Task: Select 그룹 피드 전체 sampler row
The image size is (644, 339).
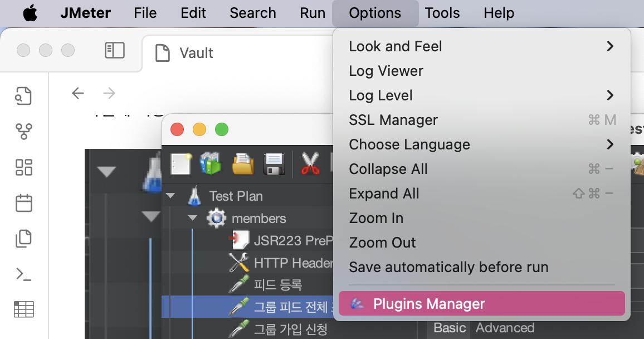Action: [247, 307]
